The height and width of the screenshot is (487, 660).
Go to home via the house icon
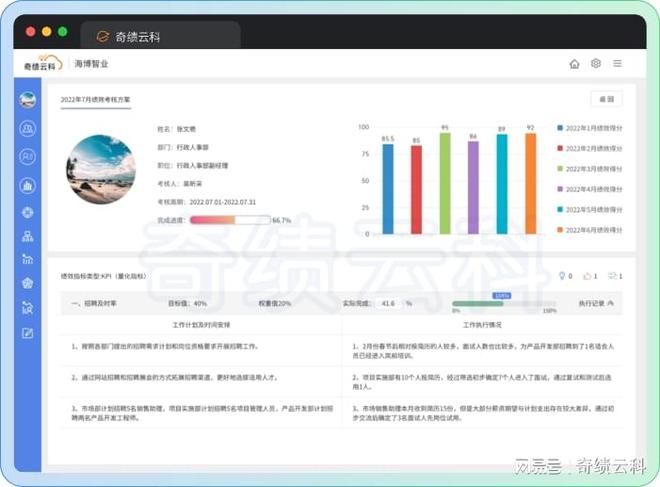[575, 64]
